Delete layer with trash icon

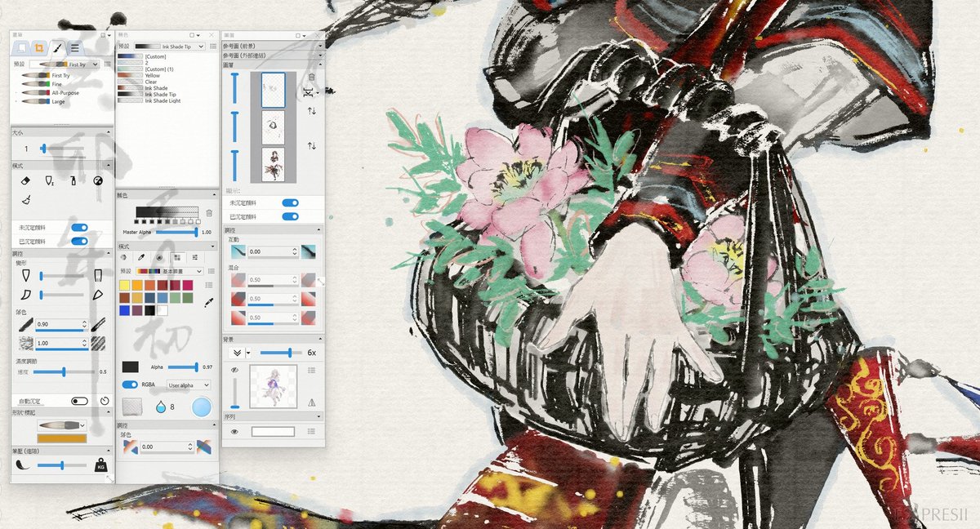311,77
